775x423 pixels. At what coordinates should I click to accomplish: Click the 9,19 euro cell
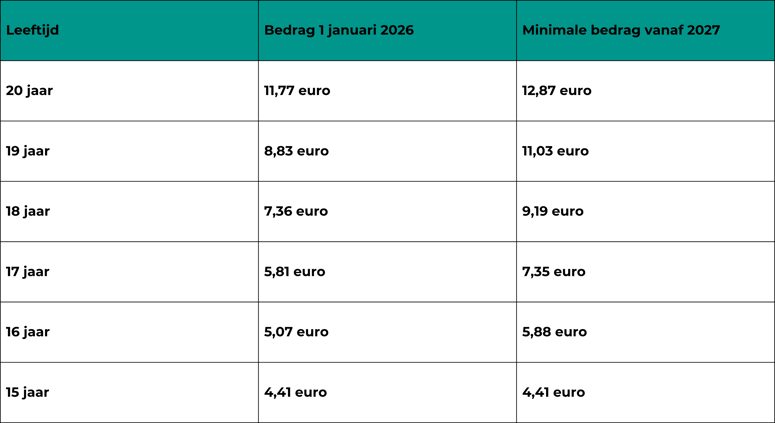click(553, 212)
